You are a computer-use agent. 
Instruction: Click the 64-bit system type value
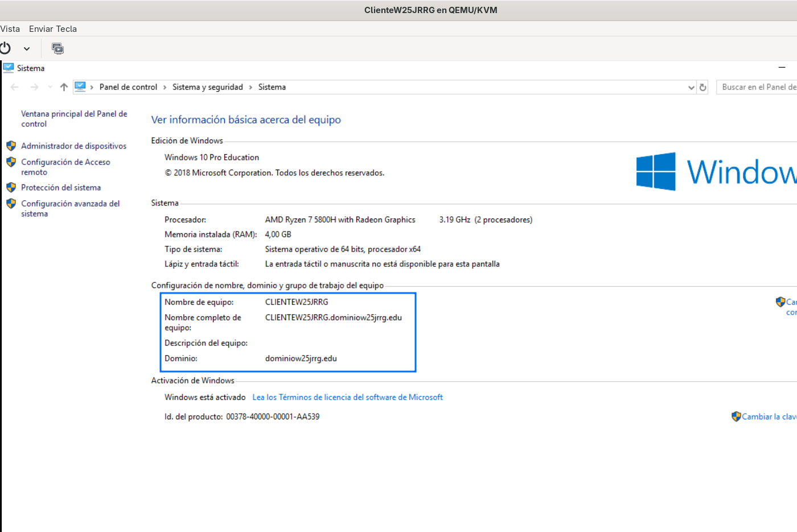click(343, 249)
